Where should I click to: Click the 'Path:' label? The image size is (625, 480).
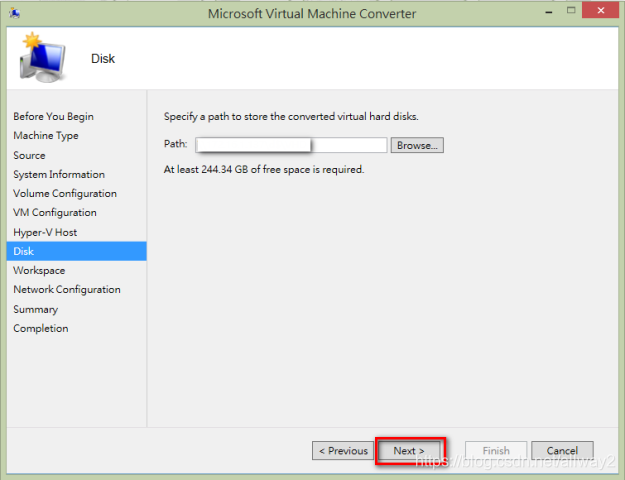tap(175, 144)
